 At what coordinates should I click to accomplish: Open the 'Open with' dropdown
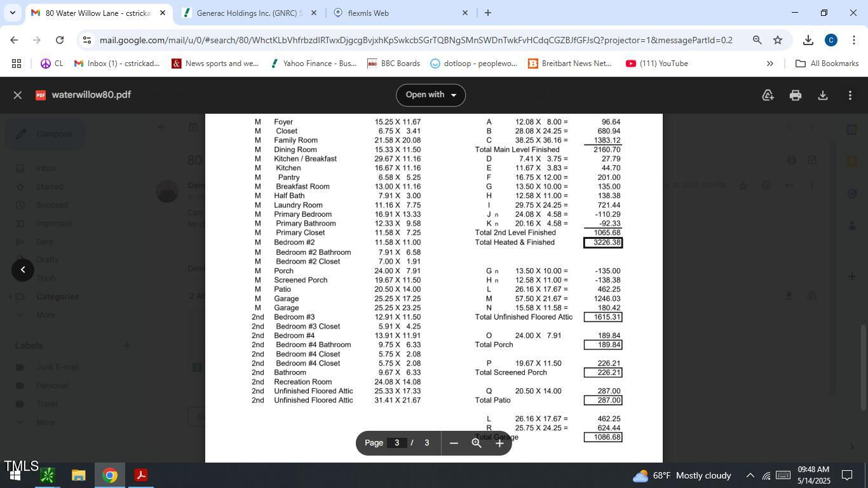click(431, 95)
